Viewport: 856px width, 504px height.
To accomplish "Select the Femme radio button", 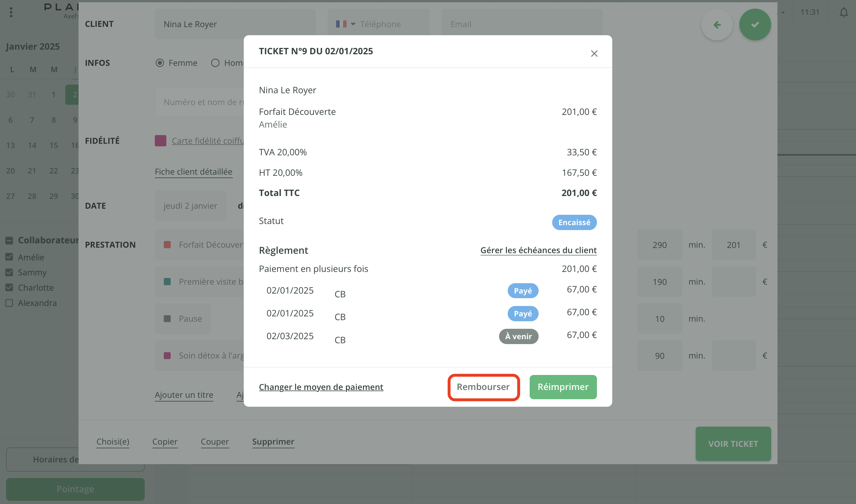I will click(x=160, y=63).
